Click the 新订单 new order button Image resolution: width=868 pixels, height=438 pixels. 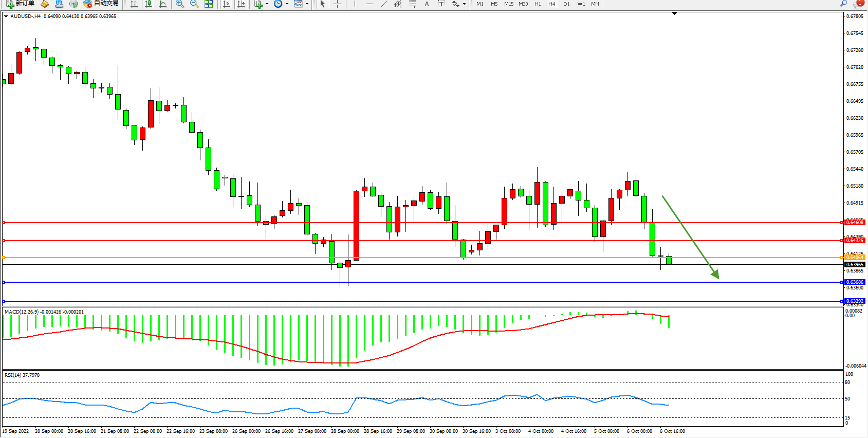[x=21, y=4]
